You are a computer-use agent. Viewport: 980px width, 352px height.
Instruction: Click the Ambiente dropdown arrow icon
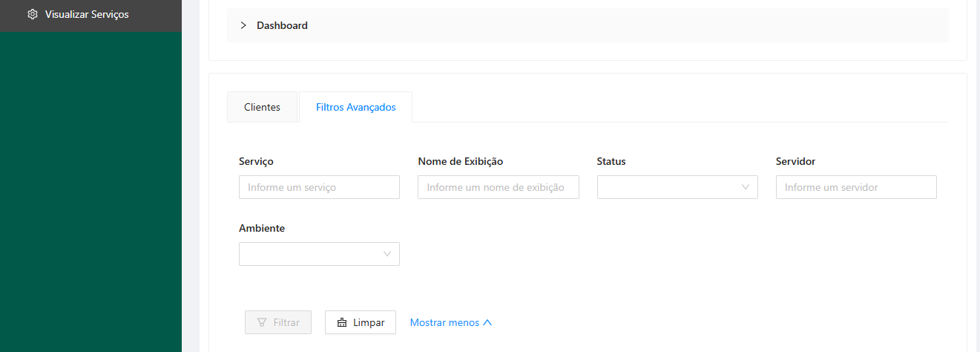(x=387, y=254)
